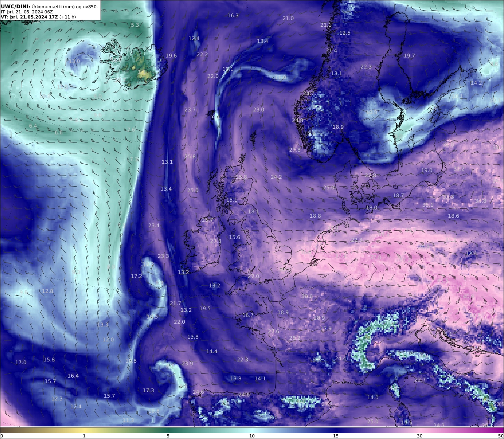Click the map value 19.7
Screen dimensions: 504x439
409,56
